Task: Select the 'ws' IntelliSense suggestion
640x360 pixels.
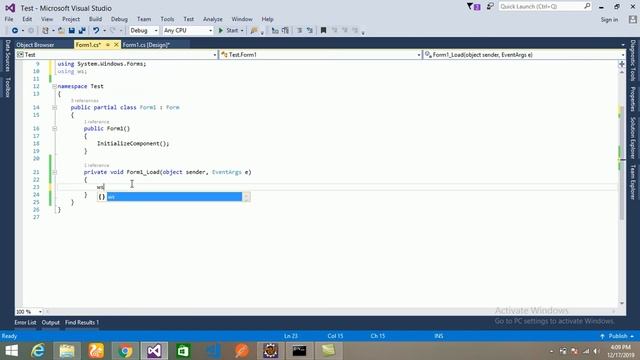Action: (174, 197)
